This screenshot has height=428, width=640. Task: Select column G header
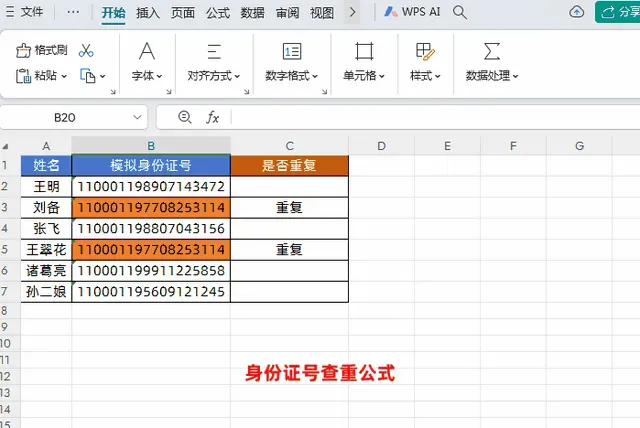point(579,146)
